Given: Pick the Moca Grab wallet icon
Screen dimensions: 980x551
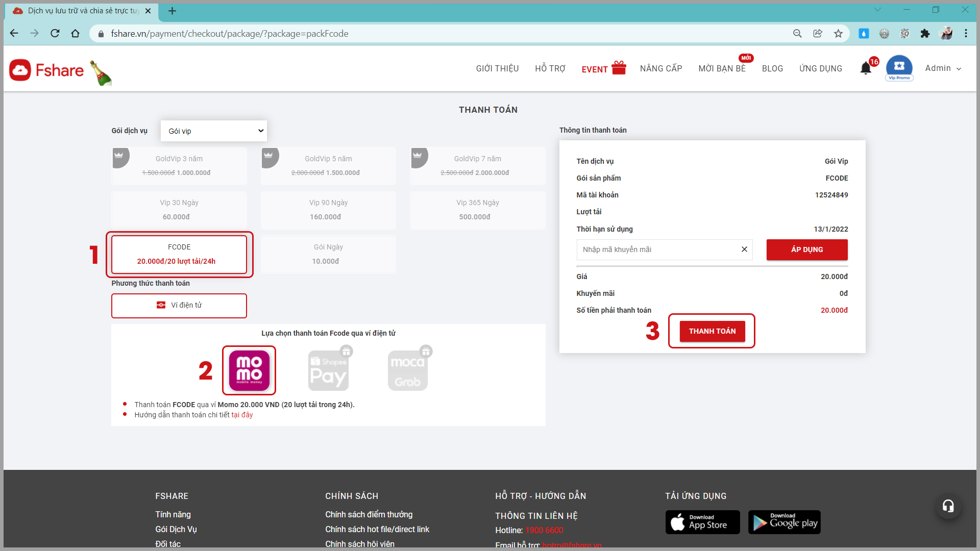Looking at the screenshot, I should 408,370.
